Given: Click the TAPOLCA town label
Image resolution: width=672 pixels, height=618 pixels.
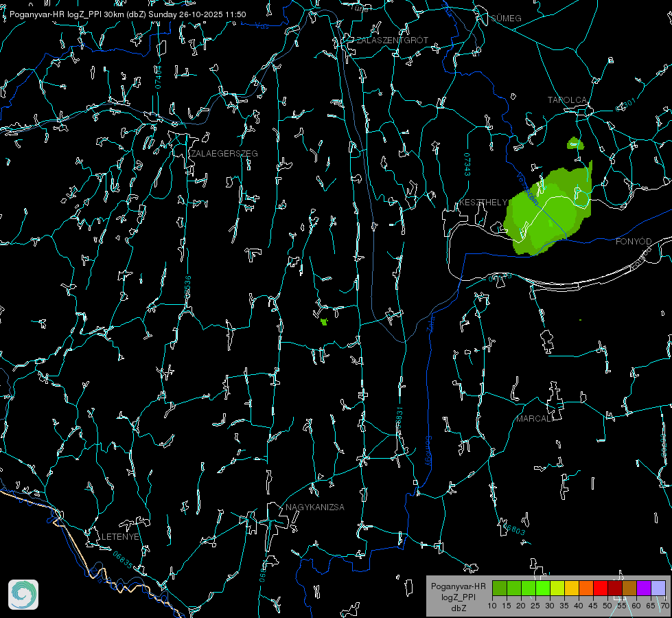Looking at the screenshot, I should pyautogui.click(x=568, y=100).
